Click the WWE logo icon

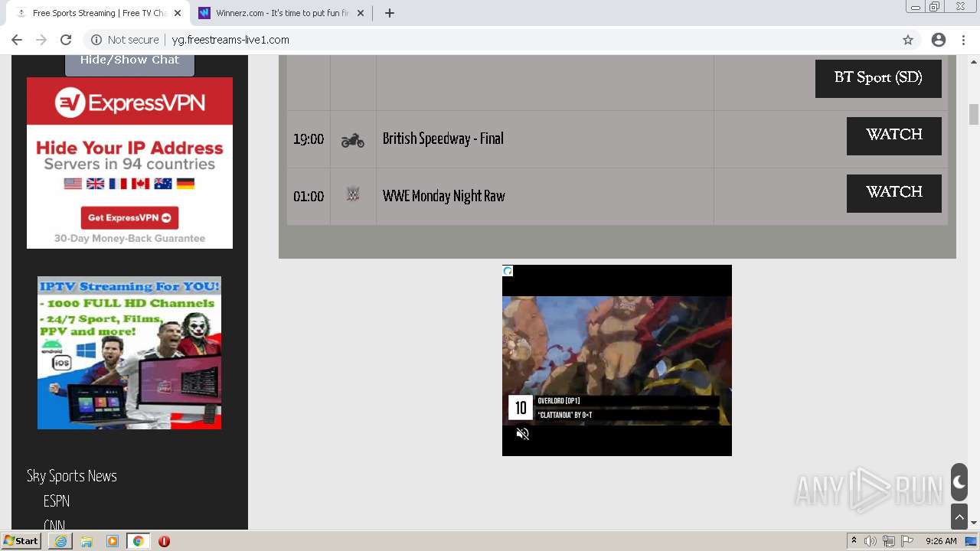[x=353, y=194]
